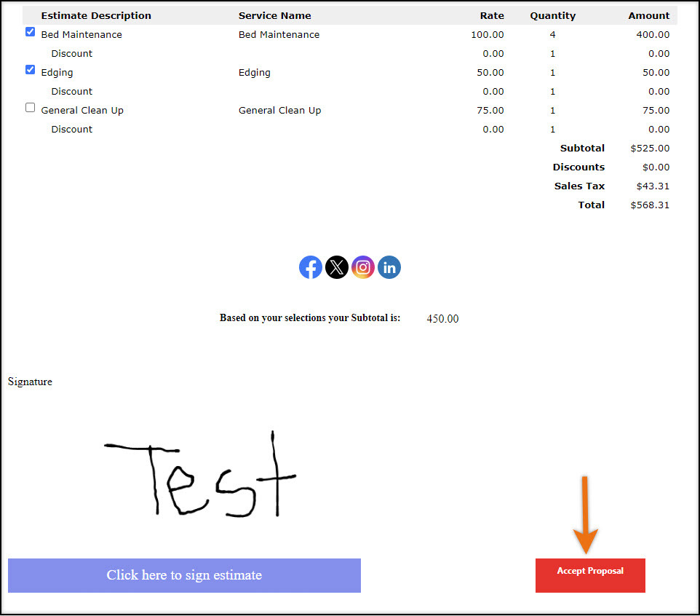
Task: Click the Sales Tax line item
Action: coord(579,186)
